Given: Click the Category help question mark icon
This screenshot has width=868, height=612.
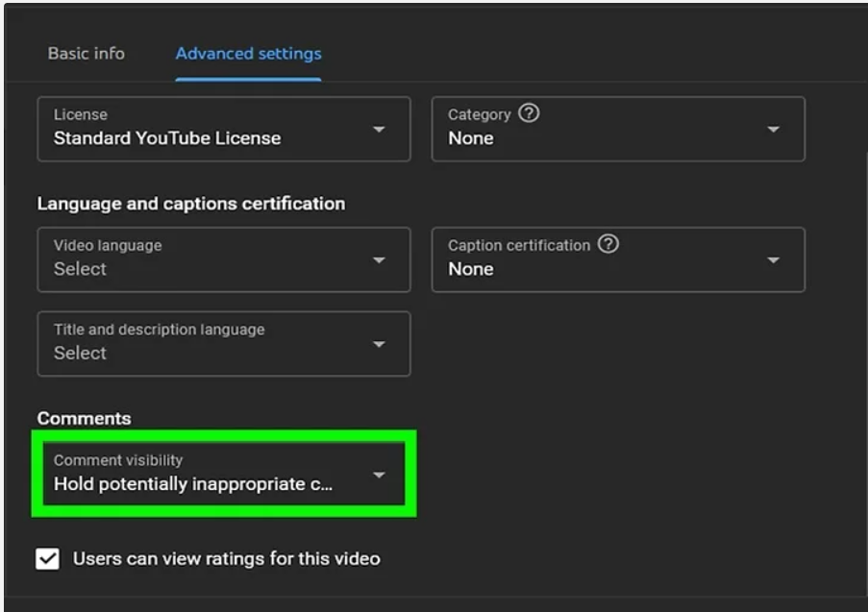Looking at the screenshot, I should pyautogui.click(x=529, y=113).
